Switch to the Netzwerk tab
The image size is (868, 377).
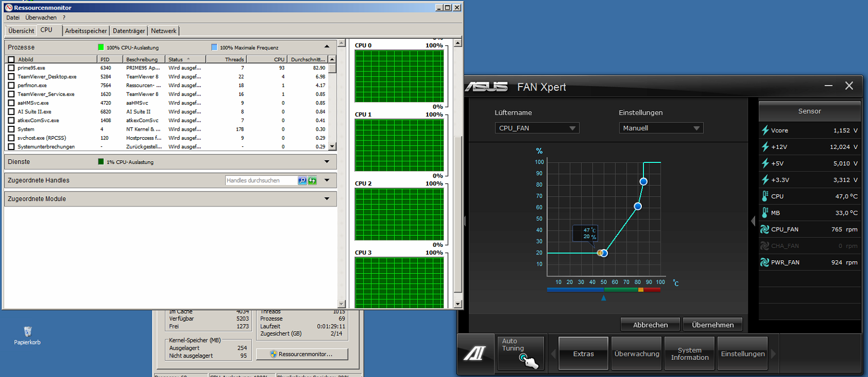pyautogui.click(x=163, y=31)
